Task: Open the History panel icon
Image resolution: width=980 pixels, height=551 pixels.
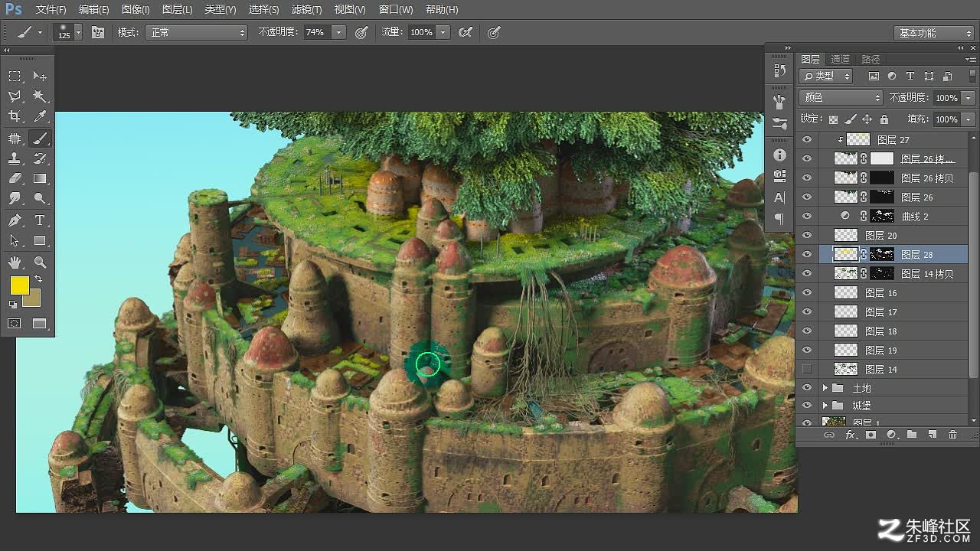Action: [779, 70]
